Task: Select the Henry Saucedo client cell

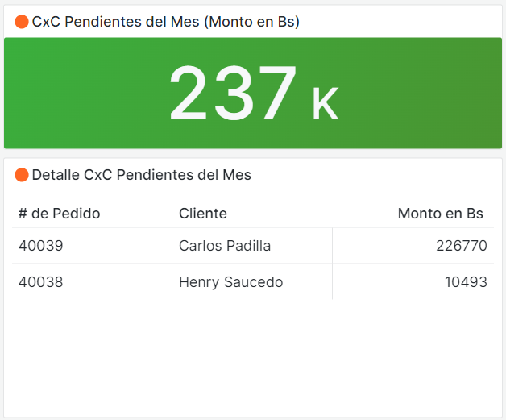Action: point(230,282)
